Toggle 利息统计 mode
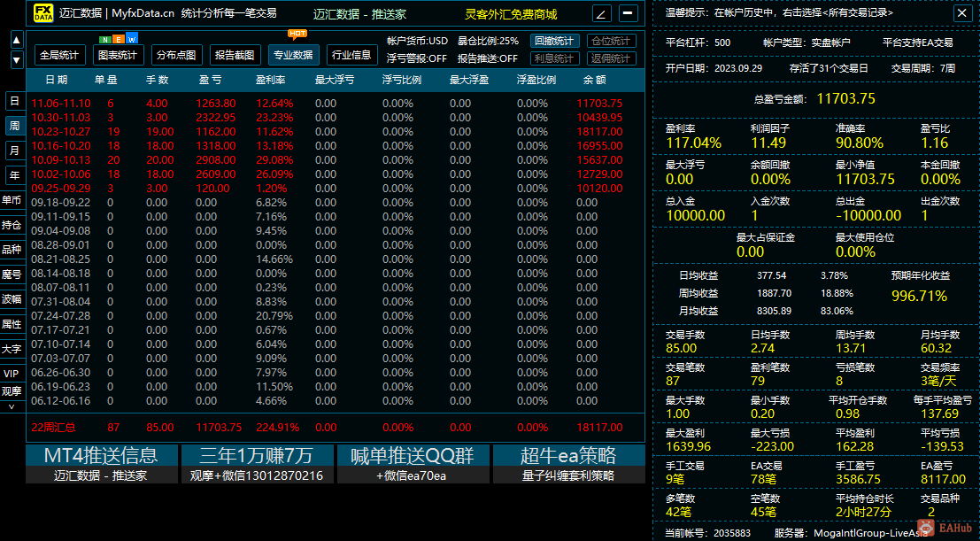 click(x=554, y=58)
